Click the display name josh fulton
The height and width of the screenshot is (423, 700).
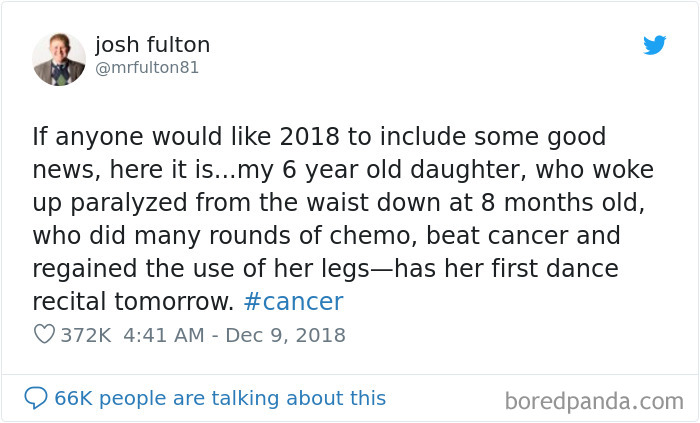[x=152, y=45]
